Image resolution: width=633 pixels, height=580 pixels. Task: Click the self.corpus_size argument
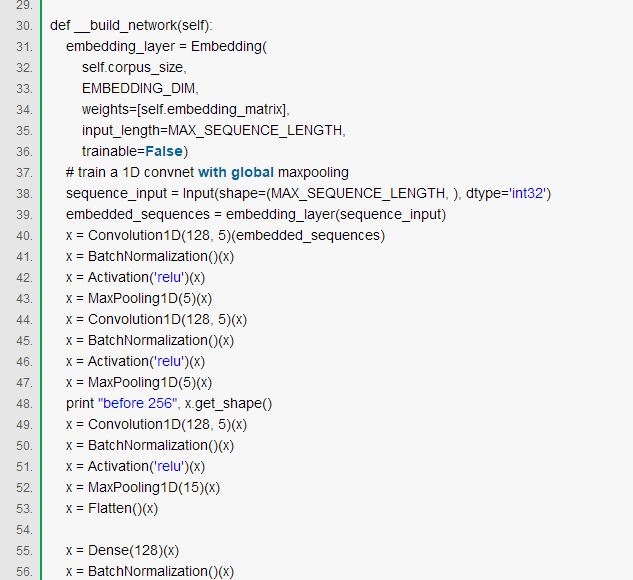tap(134, 67)
